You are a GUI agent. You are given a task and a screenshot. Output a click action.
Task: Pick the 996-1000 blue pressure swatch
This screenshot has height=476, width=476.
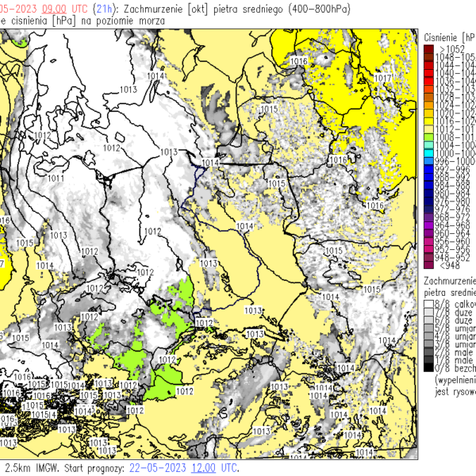pyautogui.click(x=428, y=161)
